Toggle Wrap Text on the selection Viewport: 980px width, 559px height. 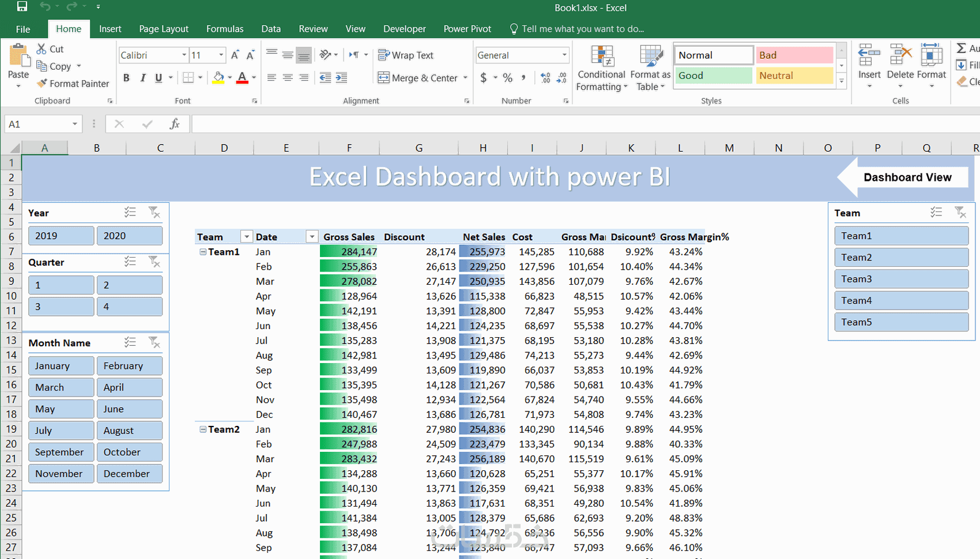coord(405,55)
